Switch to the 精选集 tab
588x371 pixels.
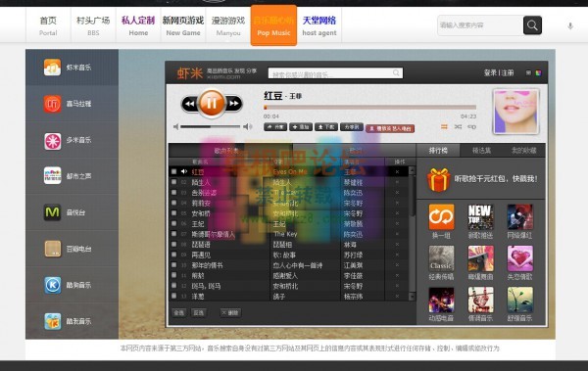click(481, 151)
